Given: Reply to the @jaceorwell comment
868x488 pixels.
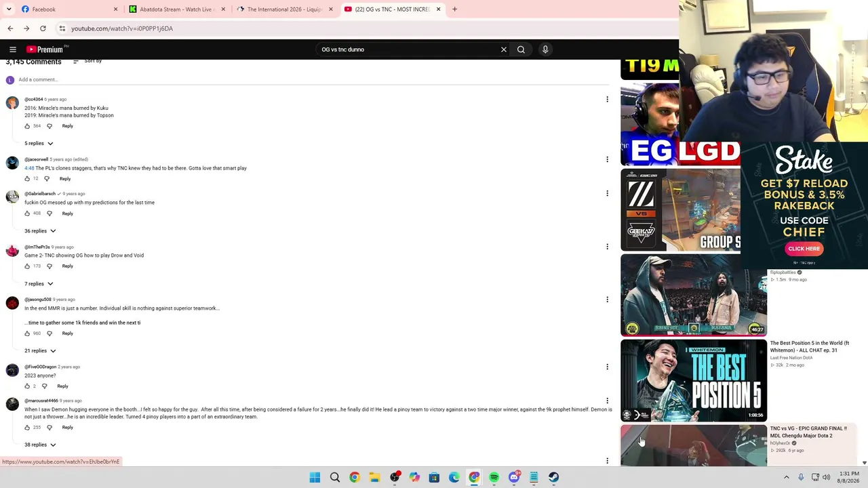Looking at the screenshot, I should (x=65, y=179).
